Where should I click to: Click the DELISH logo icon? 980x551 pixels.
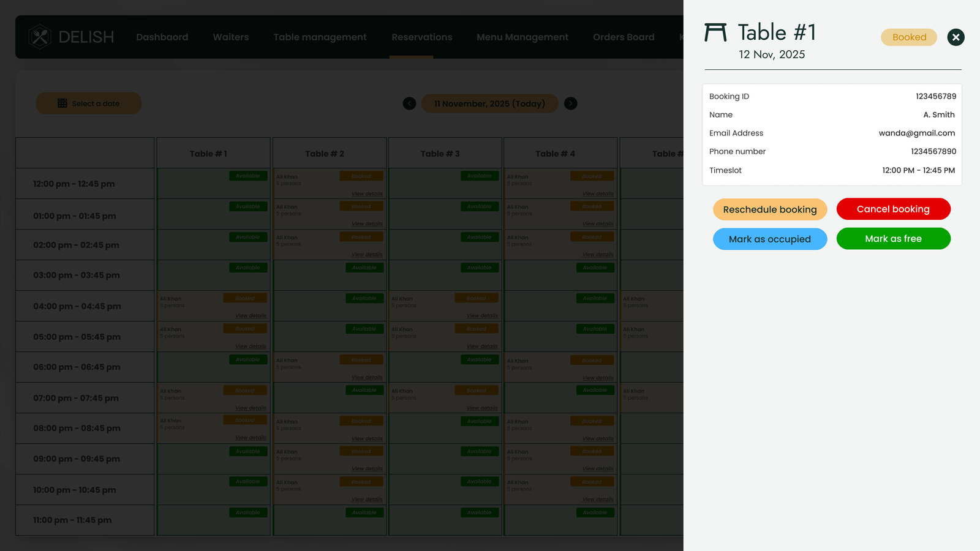[x=40, y=37]
